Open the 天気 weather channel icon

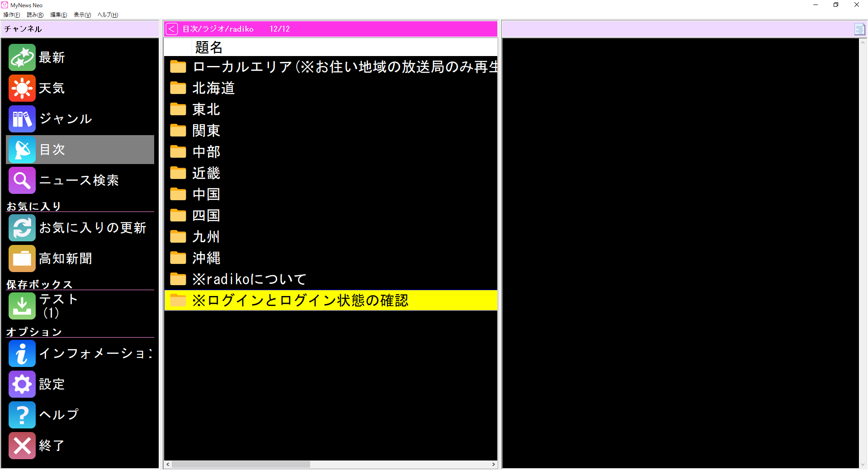click(x=22, y=88)
